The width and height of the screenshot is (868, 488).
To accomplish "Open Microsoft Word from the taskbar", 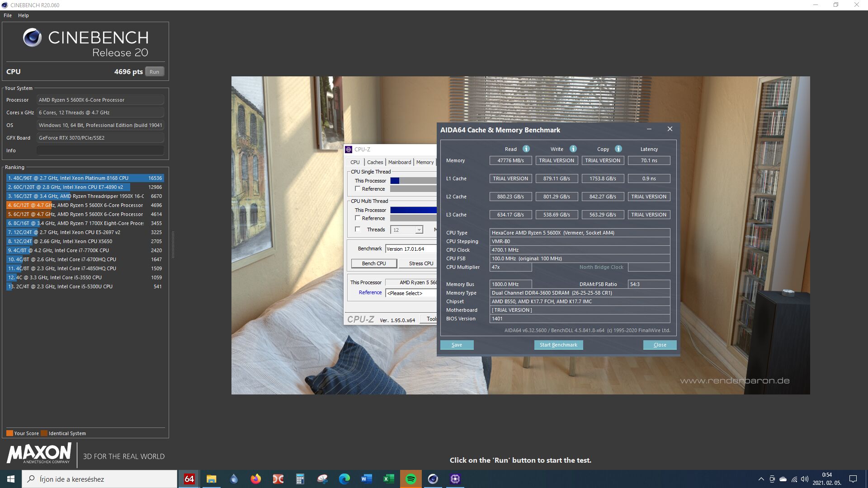I will click(366, 479).
